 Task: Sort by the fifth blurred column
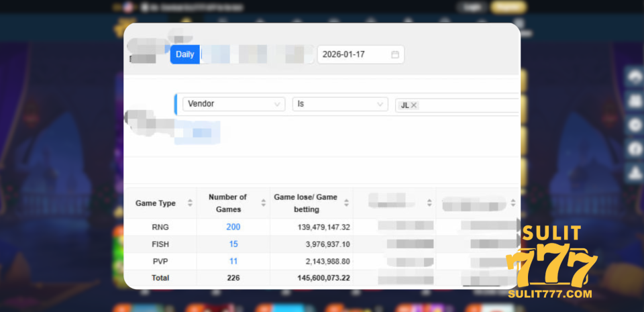pyautogui.click(x=513, y=203)
